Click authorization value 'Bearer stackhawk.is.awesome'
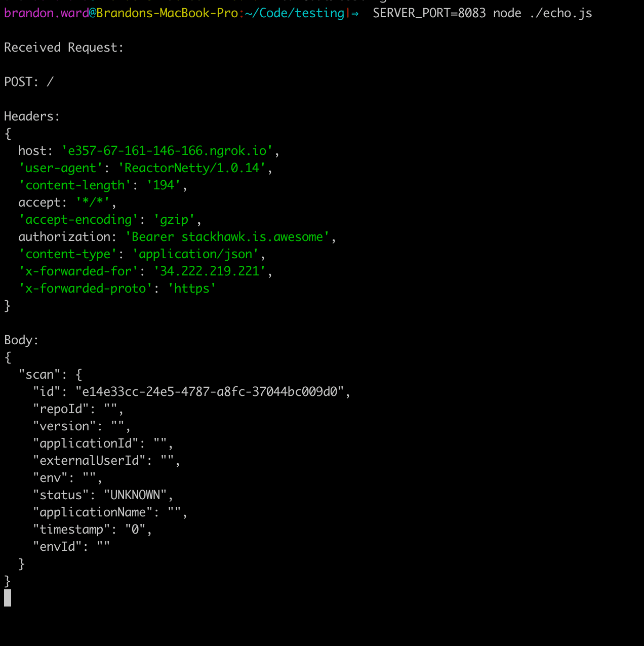 tap(227, 237)
